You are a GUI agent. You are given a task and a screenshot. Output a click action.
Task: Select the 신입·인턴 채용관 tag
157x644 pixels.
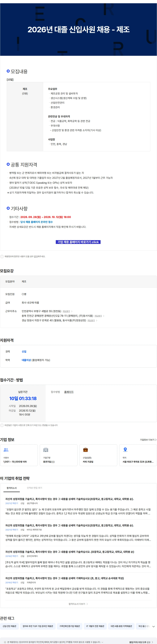(x=9, y=626)
